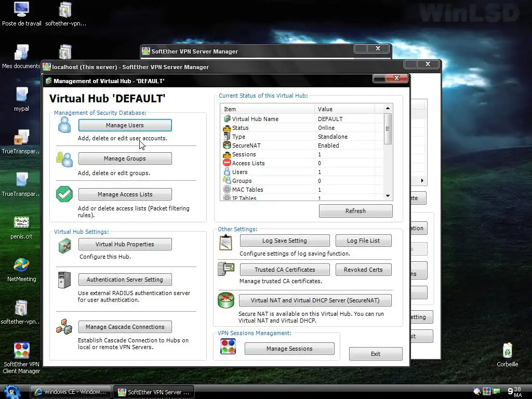Select the Type row icon in the list

(227, 137)
